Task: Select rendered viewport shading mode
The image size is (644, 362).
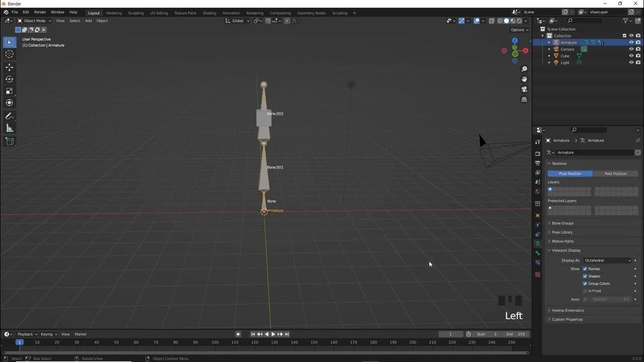Action: click(519, 21)
